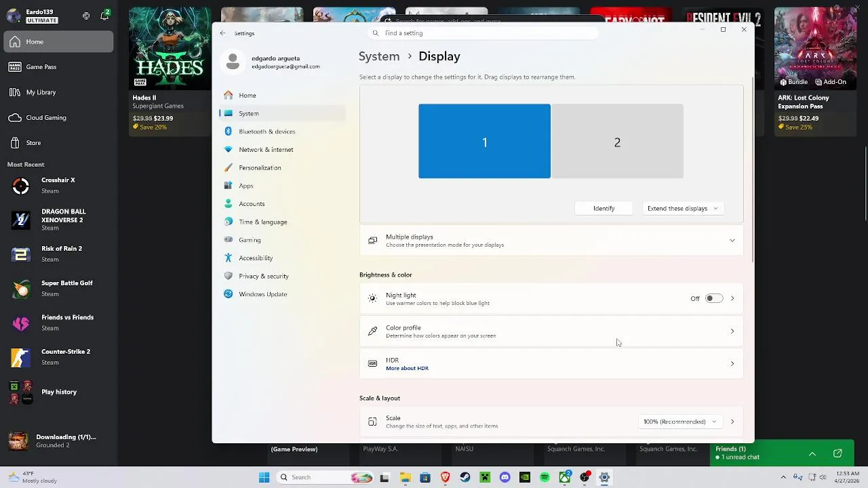Viewport: 868px width, 488px height.
Task: Open Microsoft Store from taskbar
Action: pos(425,477)
